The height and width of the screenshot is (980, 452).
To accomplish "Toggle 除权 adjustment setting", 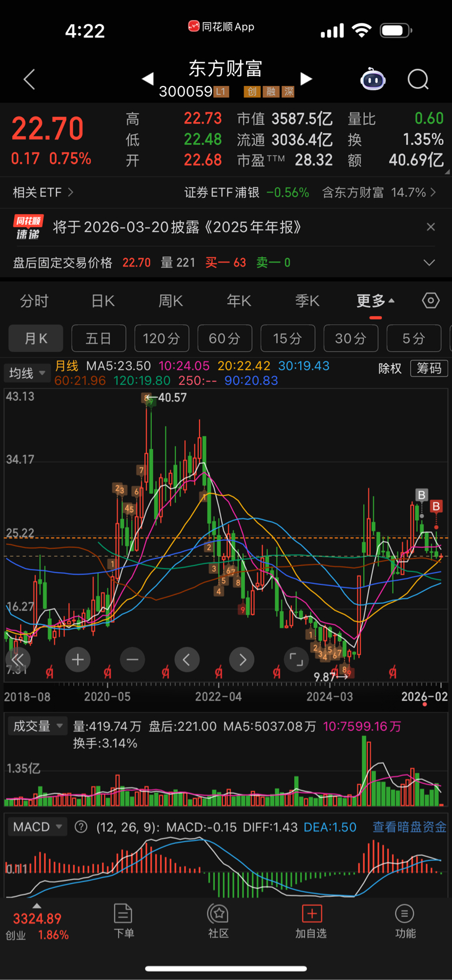I will (x=390, y=368).
